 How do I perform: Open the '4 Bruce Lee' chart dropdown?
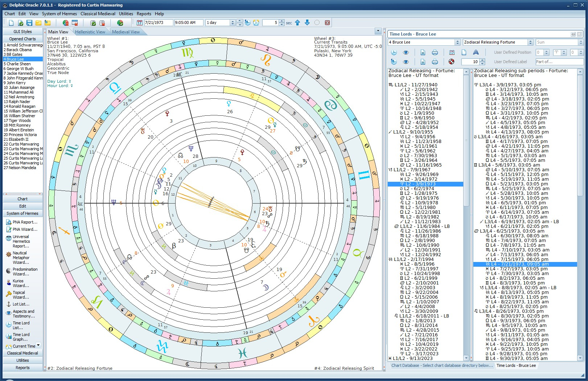click(x=457, y=42)
